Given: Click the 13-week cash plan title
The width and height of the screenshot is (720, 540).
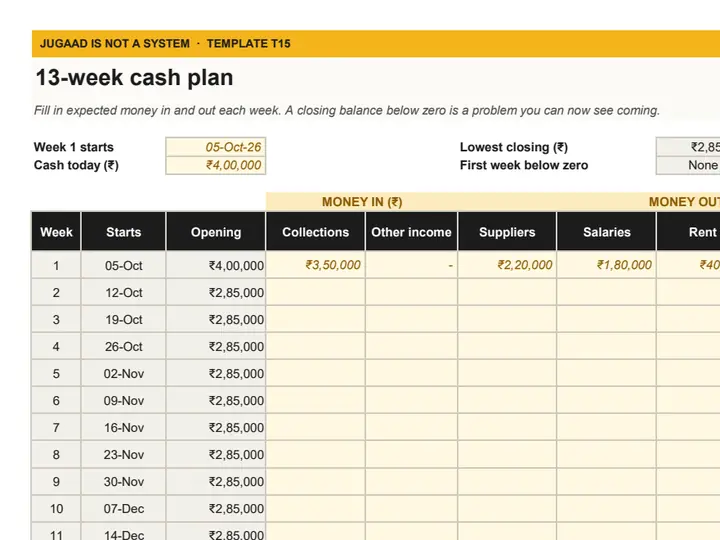Looking at the screenshot, I should pyautogui.click(x=135, y=77).
